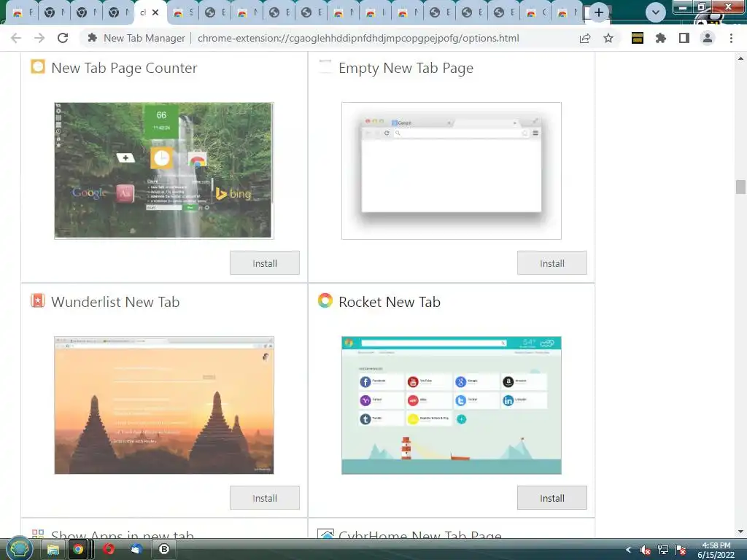Close the currently active tab

point(155,13)
